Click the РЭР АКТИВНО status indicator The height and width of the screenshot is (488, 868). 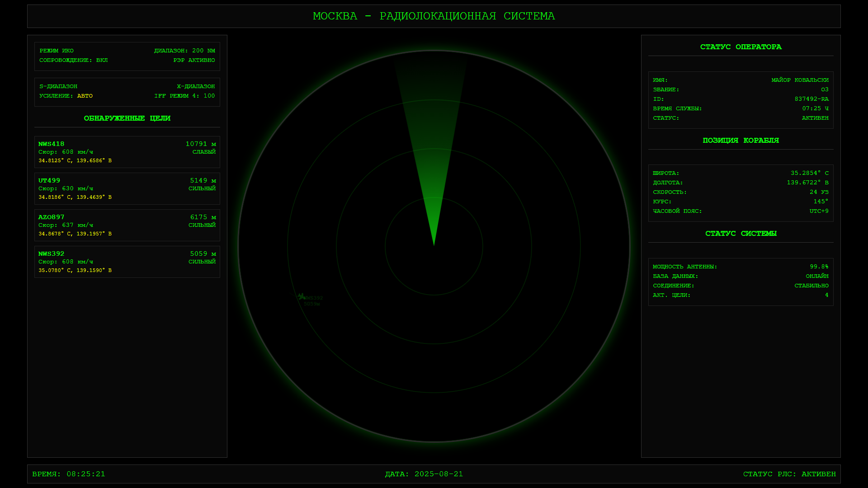pyautogui.click(x=193, y=60)
